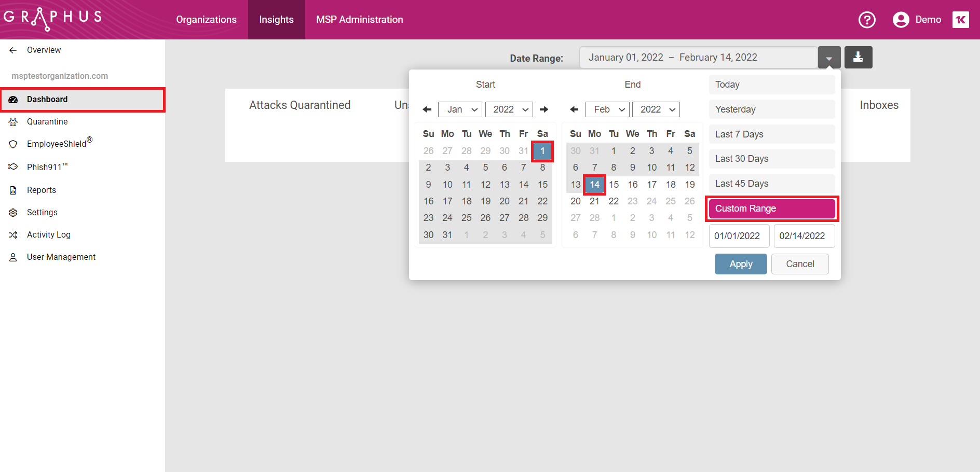Cancel the date range picker
The image size is (980, 472).
(800, 264)
